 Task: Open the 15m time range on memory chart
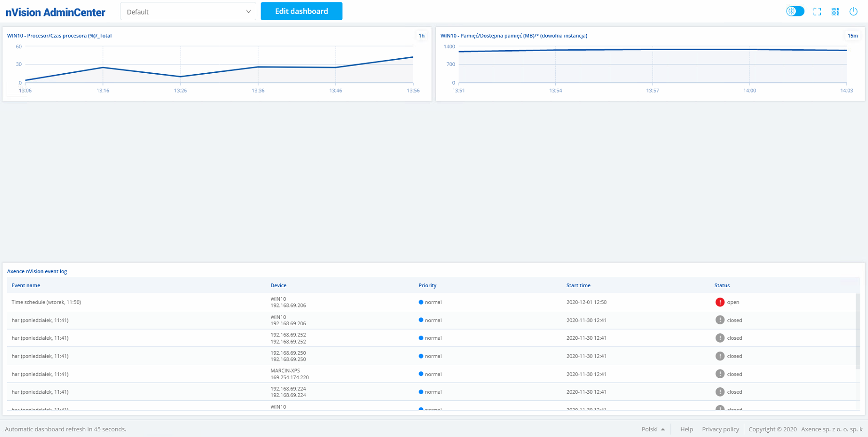[x=853, y=36]
